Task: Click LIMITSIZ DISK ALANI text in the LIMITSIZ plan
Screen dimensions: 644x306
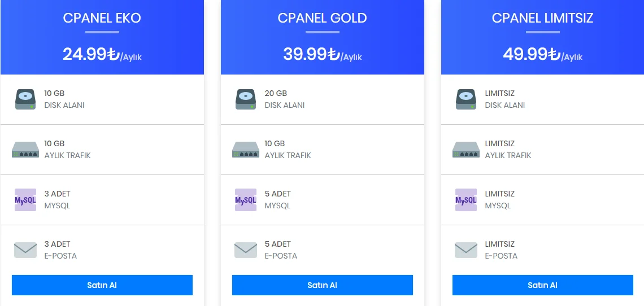Action: [x=505, y=99]
